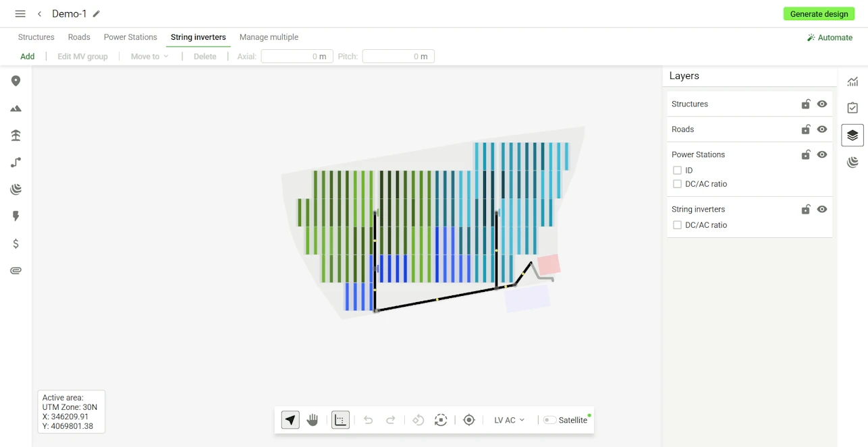Open the right-side fan layout panel icon

click(x=852, y=162)
